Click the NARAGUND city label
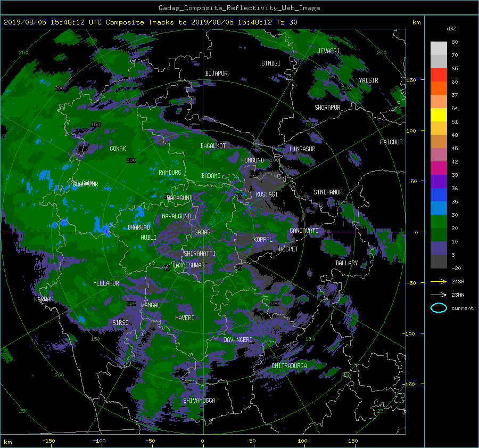Viewport: 479px width, 448px height. click(180, 198)
